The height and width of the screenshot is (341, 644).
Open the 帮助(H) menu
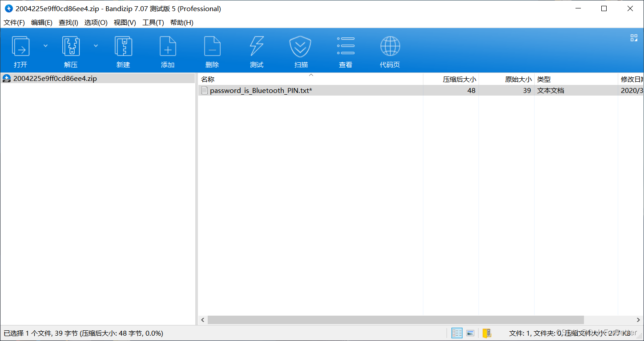182,22
